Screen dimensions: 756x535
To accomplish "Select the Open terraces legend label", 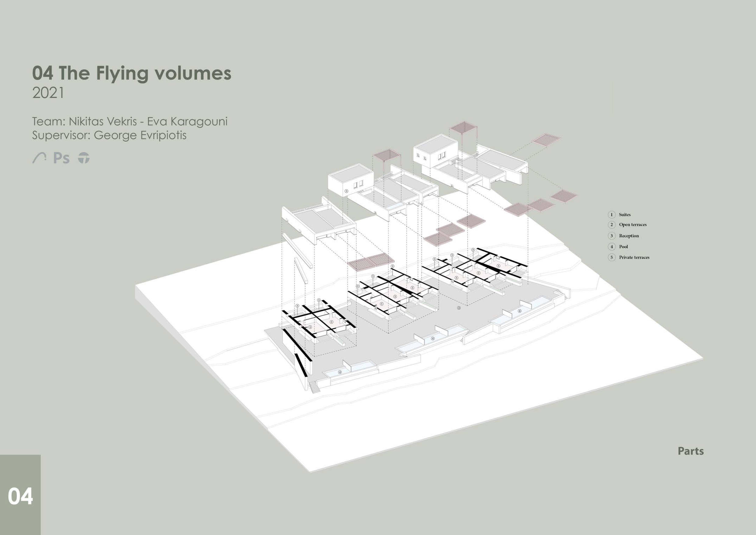I will click(x=633, y=225).
